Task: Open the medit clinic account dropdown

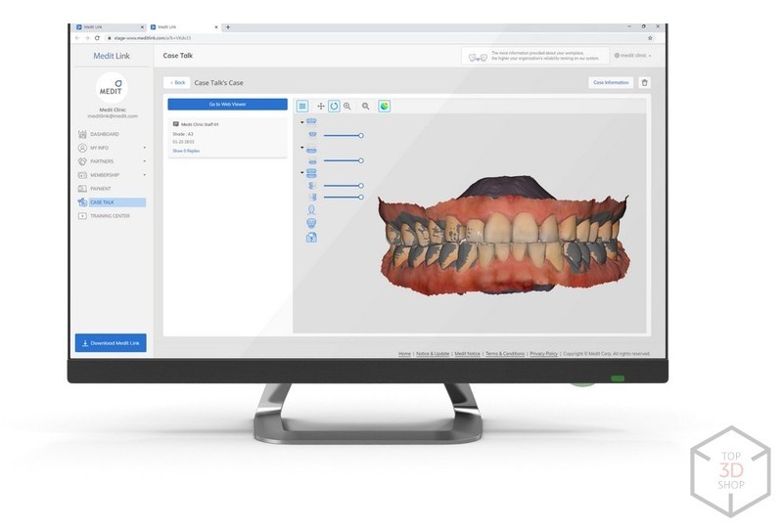Action: coord(632,56)
